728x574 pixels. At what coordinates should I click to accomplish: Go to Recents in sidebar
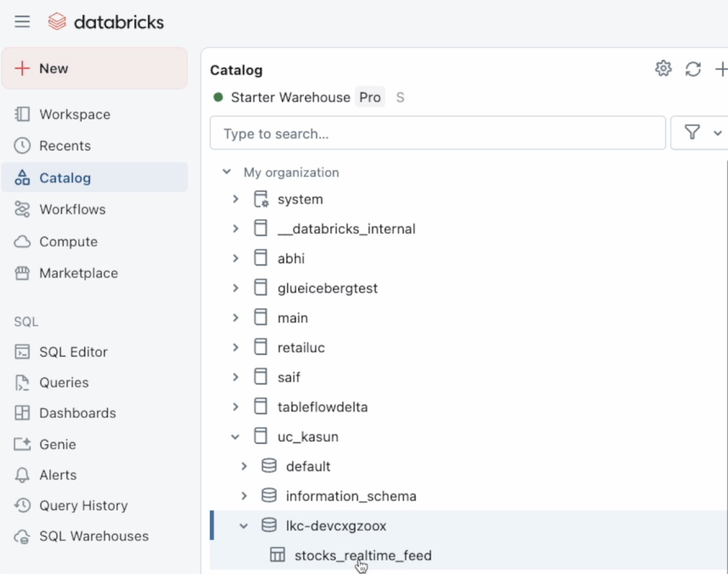click(x=95, y=146)
